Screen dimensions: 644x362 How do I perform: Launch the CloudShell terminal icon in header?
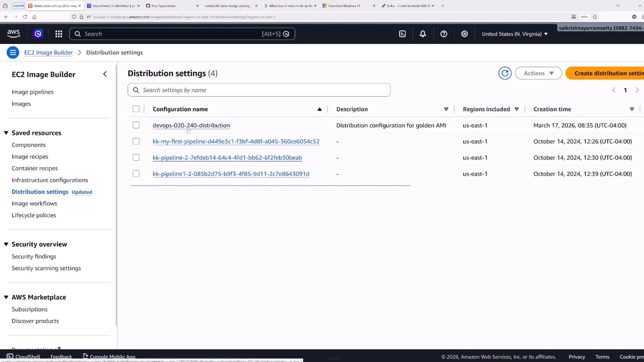pyautogui.click(x=402, y=34)
